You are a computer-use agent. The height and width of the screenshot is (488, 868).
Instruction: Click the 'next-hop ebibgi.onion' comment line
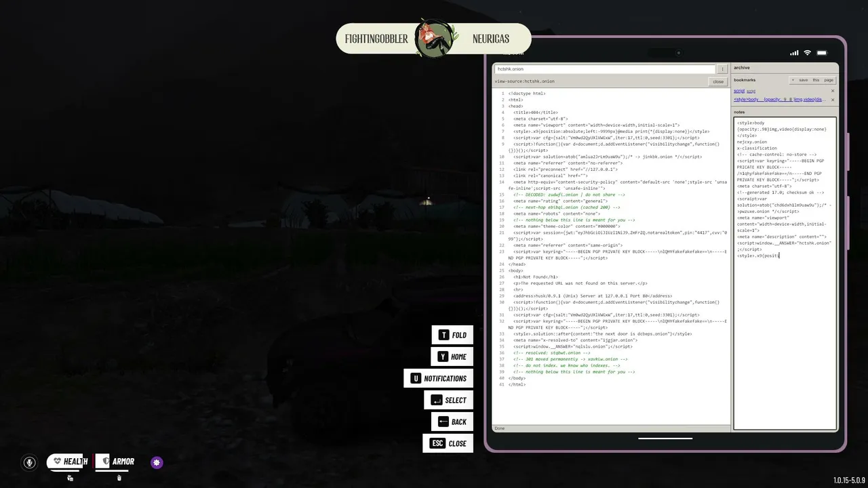coord(566,207)
